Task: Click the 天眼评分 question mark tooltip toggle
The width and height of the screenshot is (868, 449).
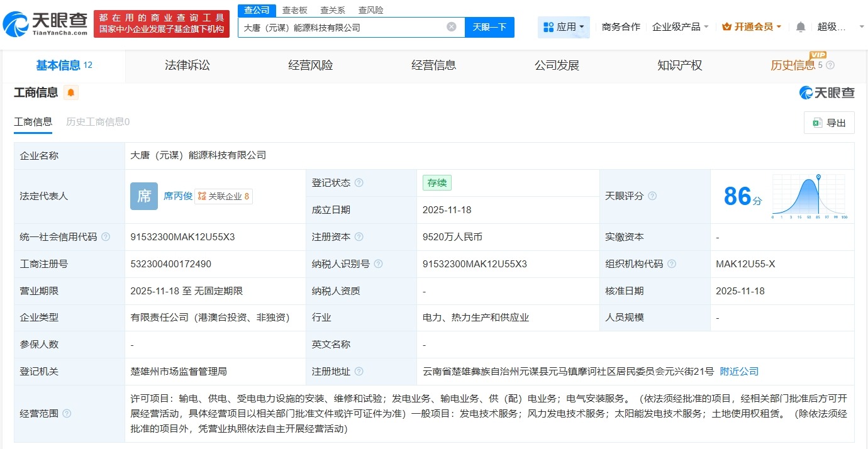Action: point(652,196)
